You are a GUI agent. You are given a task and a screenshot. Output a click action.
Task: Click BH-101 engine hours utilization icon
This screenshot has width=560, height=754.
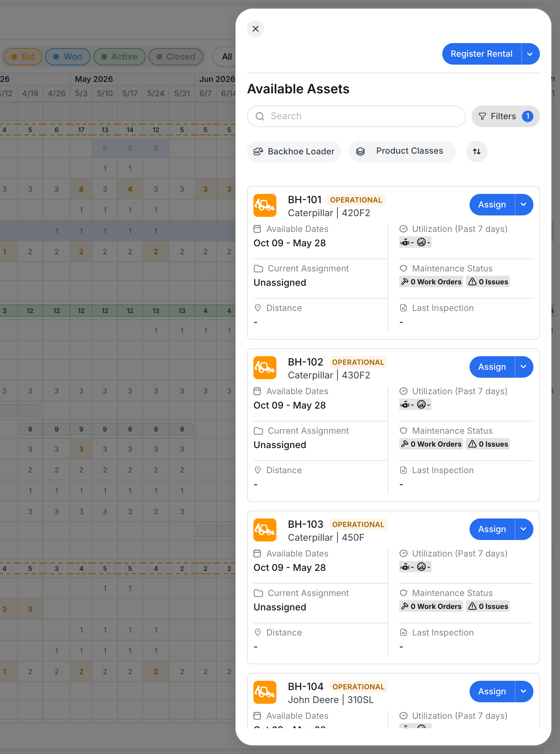pos(405,242)
